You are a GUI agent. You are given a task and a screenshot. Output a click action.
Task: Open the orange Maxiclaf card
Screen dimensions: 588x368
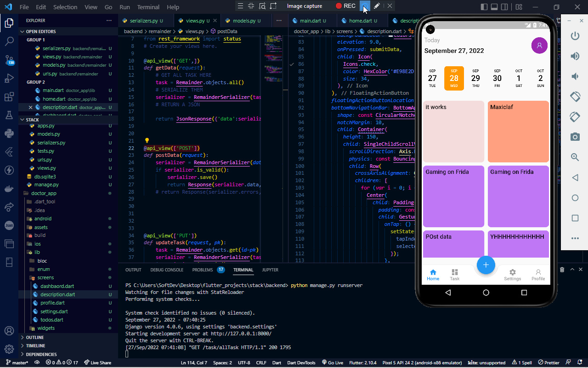coord(518,132)
